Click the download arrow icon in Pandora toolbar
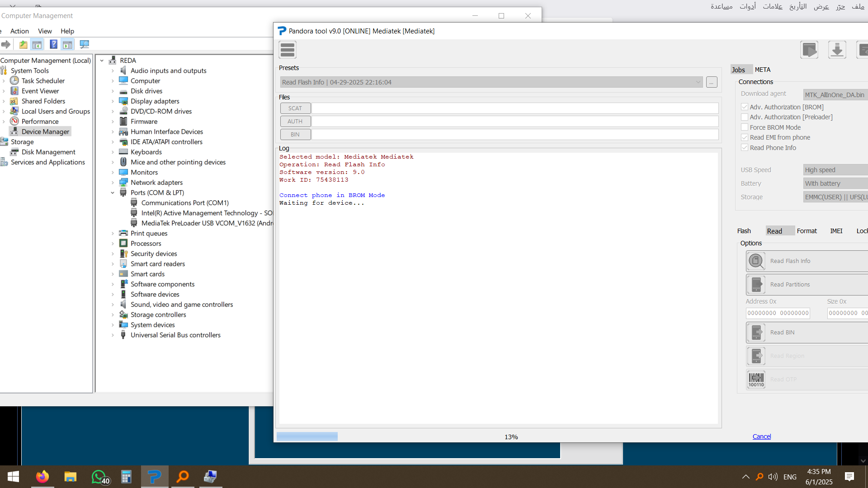Screen dimensions: 868x488 point(837,50)
